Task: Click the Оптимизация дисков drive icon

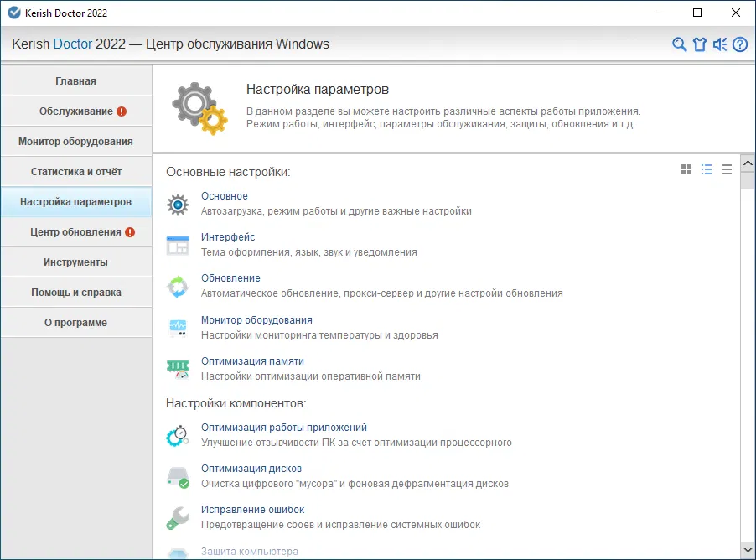Action: pyautogui.click(x=178, y=477)
